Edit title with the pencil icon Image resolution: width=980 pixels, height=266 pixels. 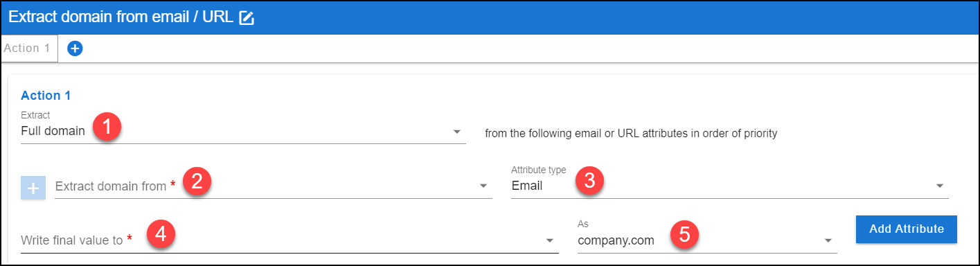[x=247, y=19]
